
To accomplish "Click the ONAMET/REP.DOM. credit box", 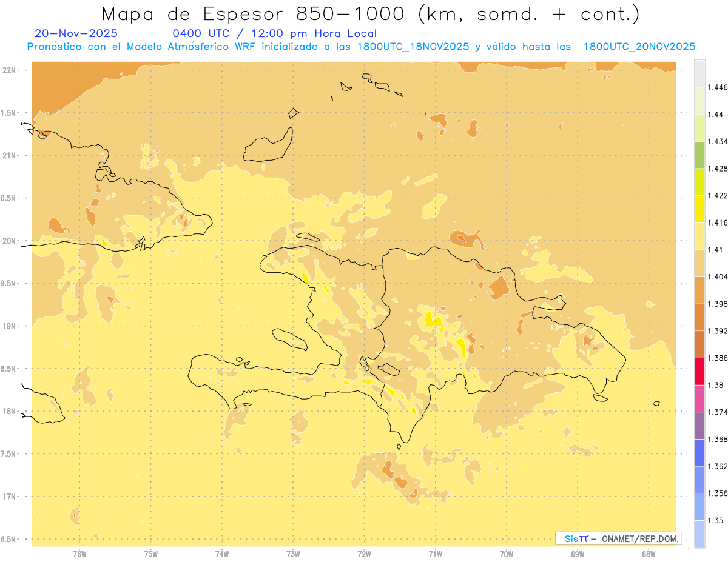I will tap(619, 538).
